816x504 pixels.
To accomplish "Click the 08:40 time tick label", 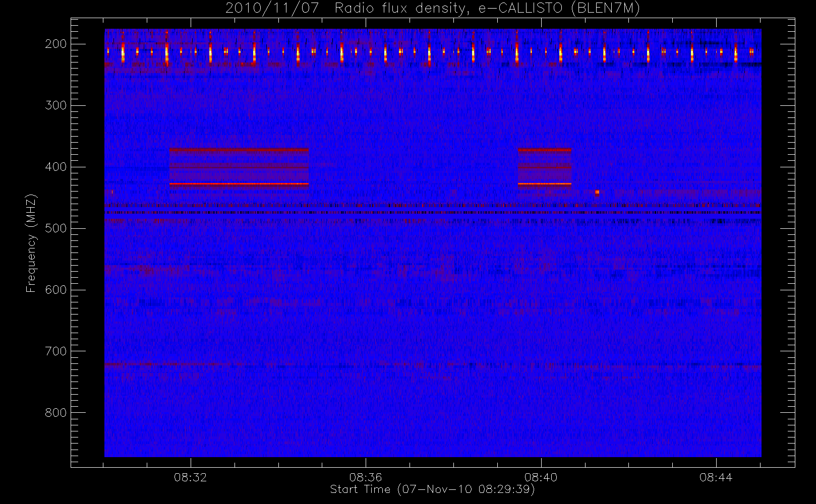I will point(541,477).
